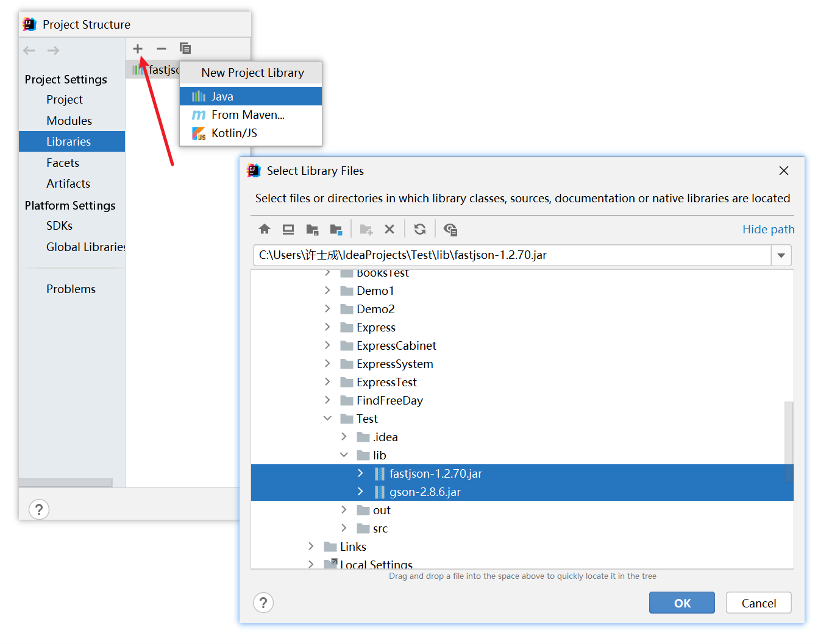Select the fastjson-1.2.70.jar file

point(522,473)
